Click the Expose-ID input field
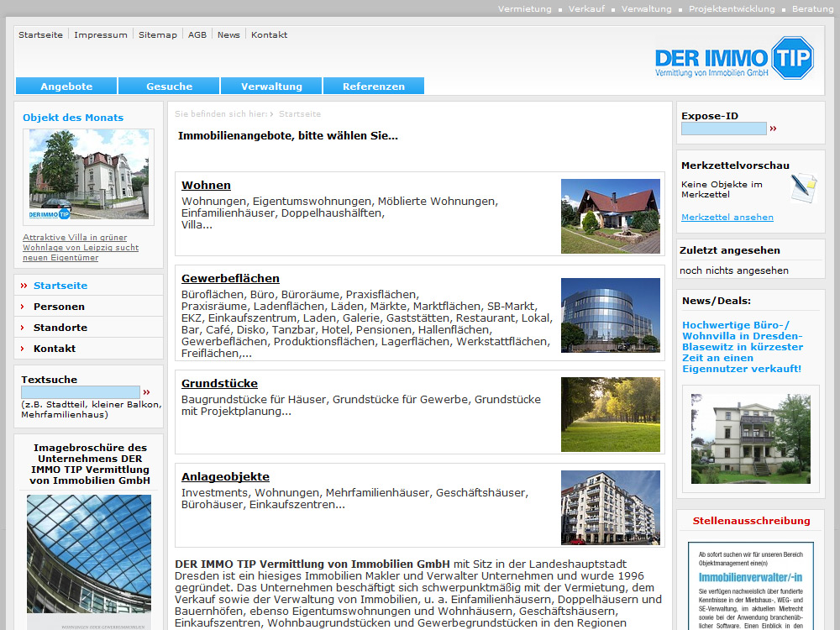 click(724, 129)
